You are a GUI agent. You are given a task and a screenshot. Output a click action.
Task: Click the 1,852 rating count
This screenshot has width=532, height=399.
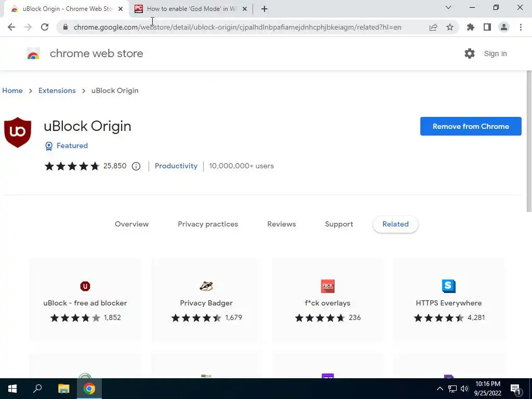(x=112, y=317)
